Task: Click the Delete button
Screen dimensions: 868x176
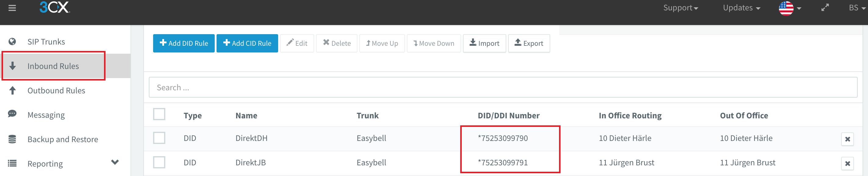Action: [x=337, y=43]
